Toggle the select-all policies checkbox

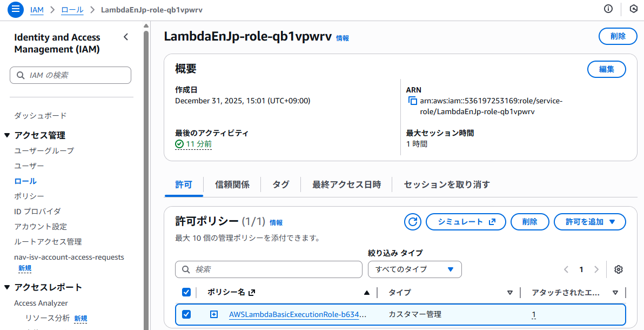pos(186,292)
